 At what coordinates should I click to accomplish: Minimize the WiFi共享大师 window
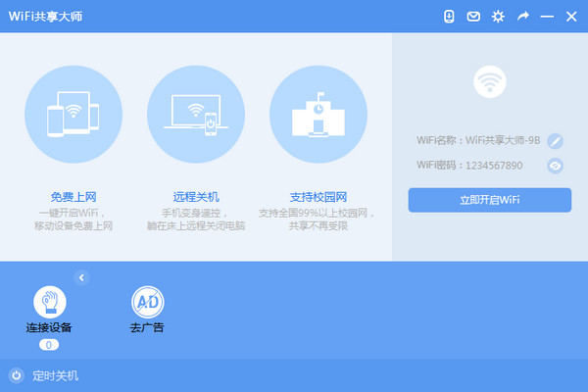coord(547,17)
